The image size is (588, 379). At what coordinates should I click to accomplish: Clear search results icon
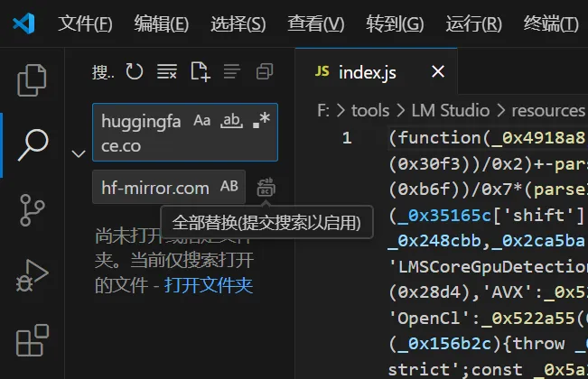[167, 71]
